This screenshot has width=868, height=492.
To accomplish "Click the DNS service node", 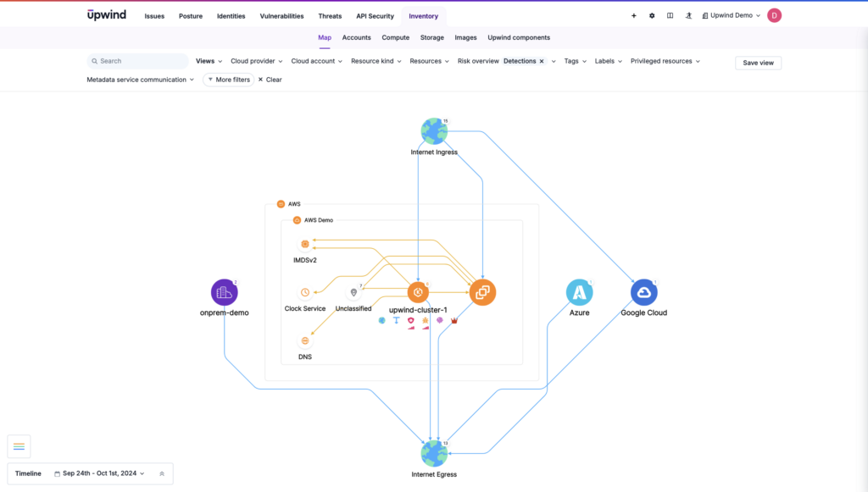I will [305, 341].
